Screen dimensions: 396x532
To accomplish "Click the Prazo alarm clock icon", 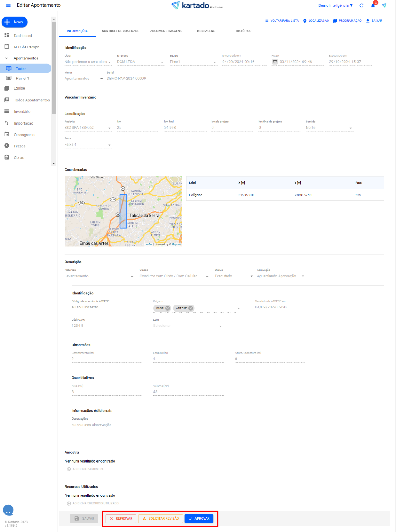I will (275, 62).
